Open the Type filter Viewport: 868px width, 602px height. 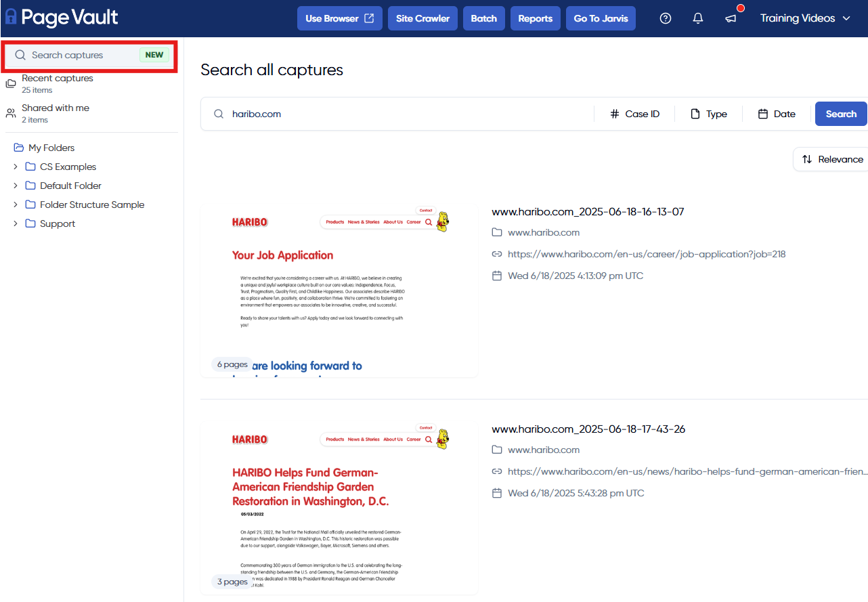click(x=708, y=114)
